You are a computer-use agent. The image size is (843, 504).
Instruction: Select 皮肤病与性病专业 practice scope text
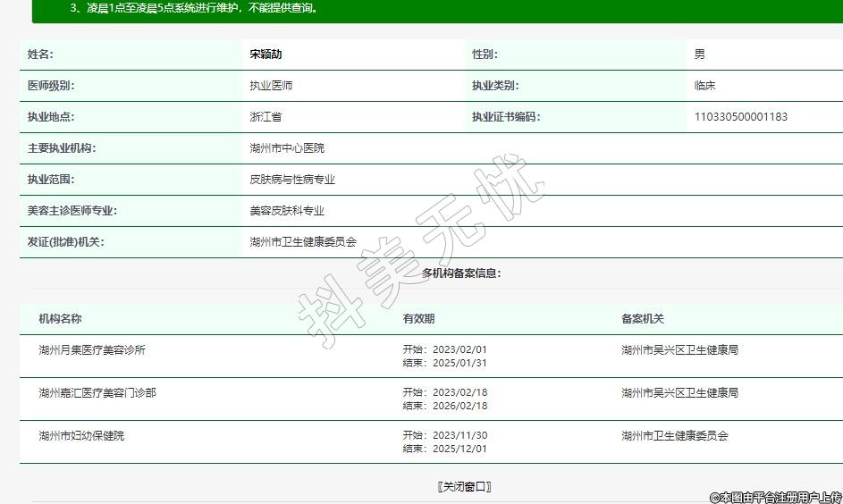pyautogui.click(x=292, y=180)
